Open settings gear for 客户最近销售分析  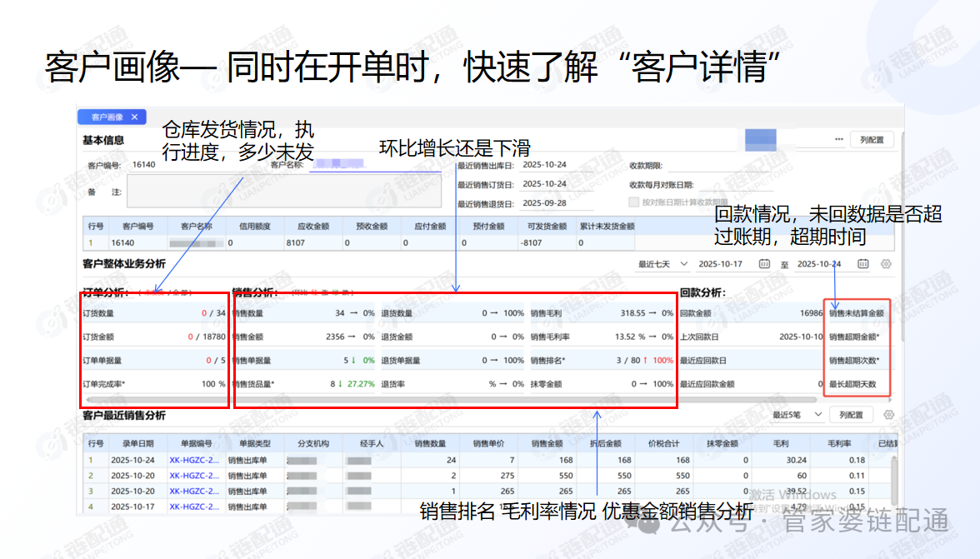coord(888,415)
